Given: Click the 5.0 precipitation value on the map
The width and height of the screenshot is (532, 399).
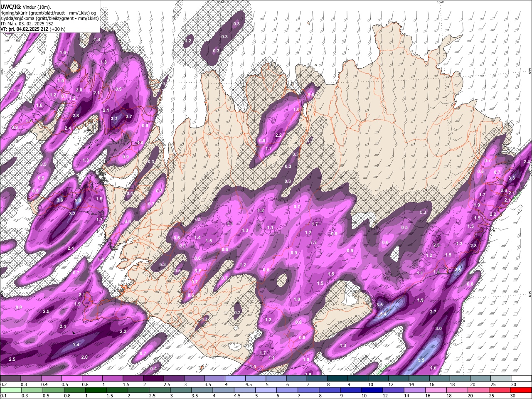Looking at the screenshot, I should point(78,200).
